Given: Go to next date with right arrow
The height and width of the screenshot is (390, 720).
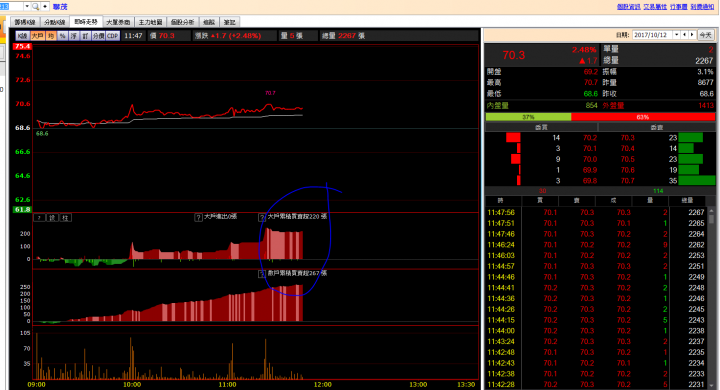Looking at the screenshot, I should tap(692, 35).
